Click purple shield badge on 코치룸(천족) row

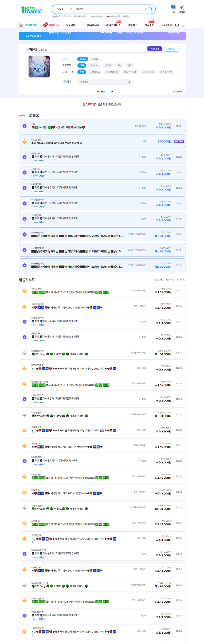[x=24, y=219]
